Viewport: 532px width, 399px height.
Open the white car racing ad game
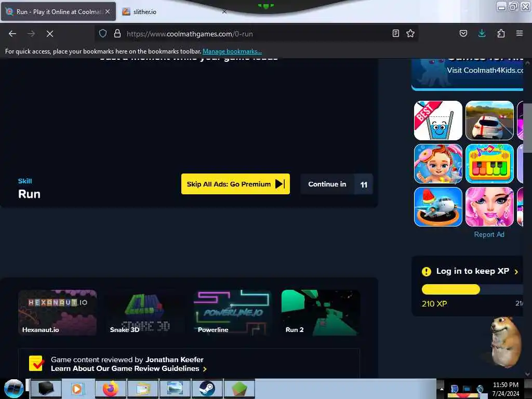489,121
